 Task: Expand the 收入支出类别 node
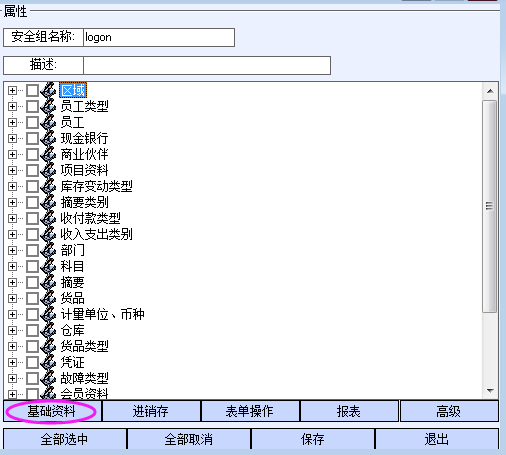12,234
